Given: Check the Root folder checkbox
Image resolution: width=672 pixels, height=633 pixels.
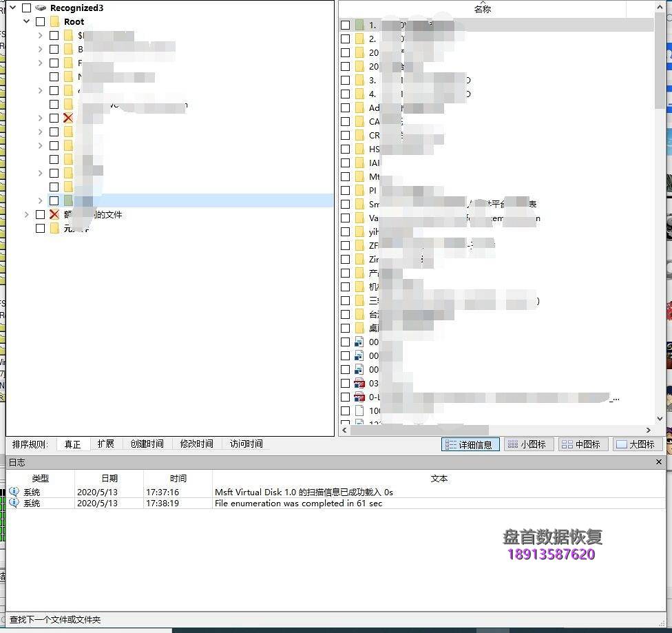Looking at the screenshot, I should (40, 22).
